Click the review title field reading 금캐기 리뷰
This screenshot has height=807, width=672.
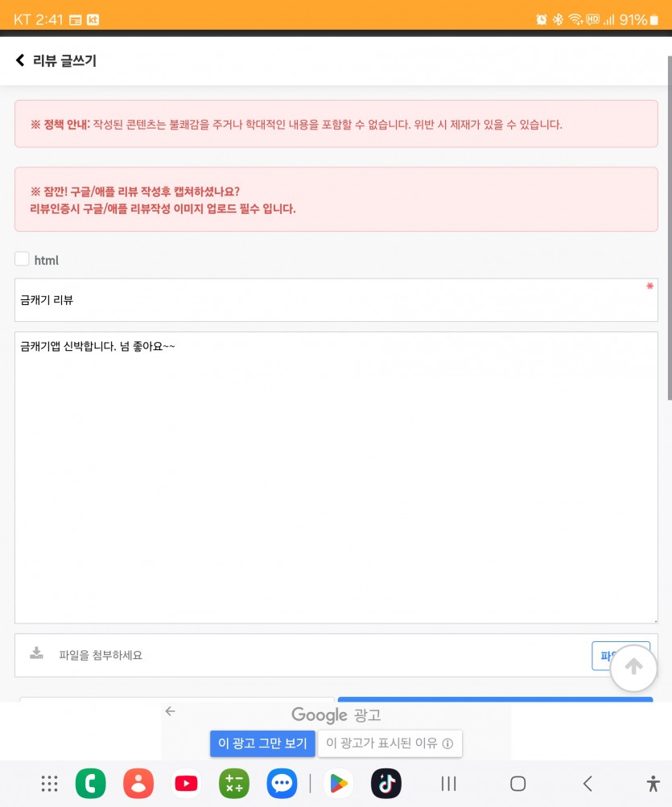[336, 300]
